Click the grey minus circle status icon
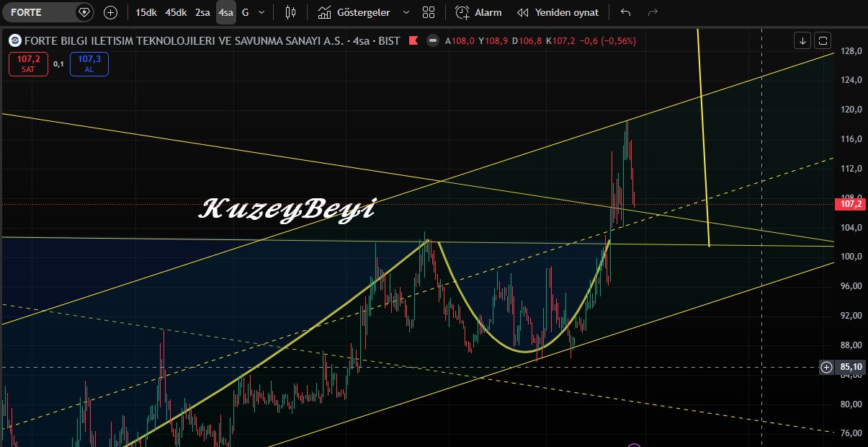The image size is (868, 447). pos(432,41)
